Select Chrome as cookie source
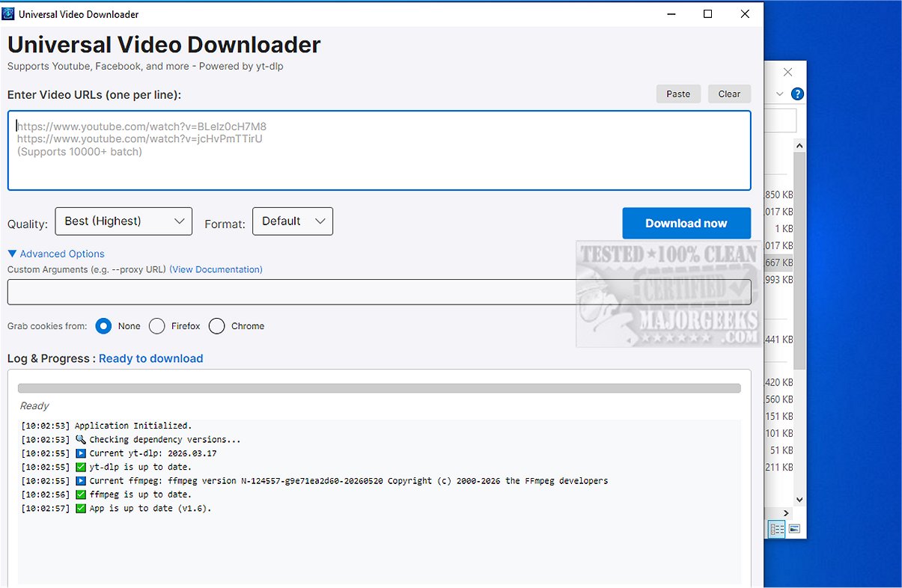 216,326
